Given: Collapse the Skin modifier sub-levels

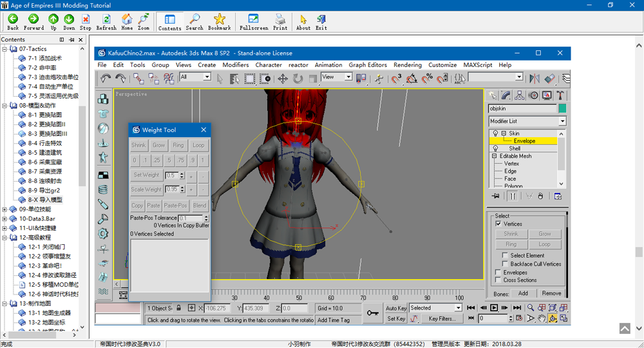Looking at the screenshot, I should (504, 133).
